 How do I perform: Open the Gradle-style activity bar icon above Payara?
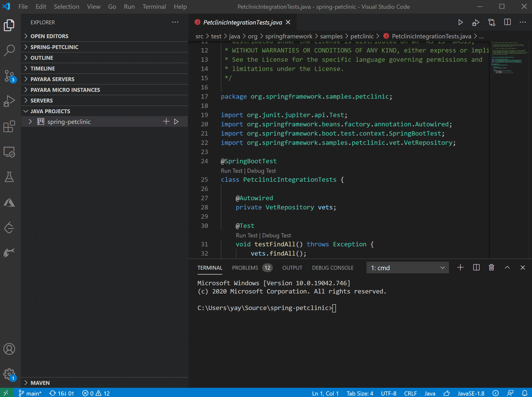pyautogui.click(x=9, y=227)
